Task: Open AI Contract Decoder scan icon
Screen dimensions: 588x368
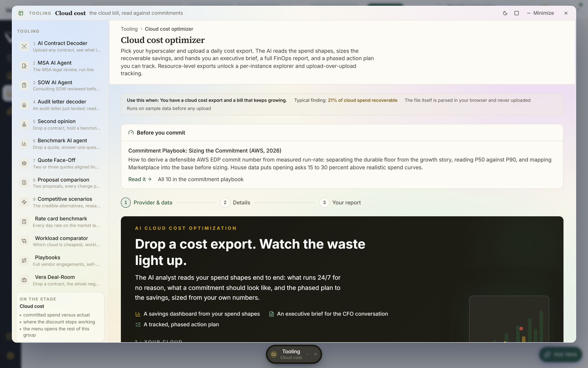Action: tap(24, 46)
